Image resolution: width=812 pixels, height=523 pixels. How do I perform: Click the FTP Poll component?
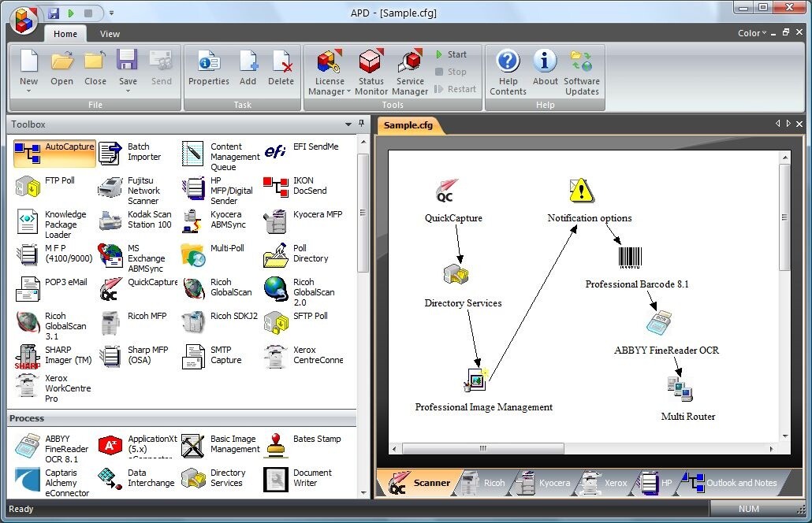click(x=45, y=185)
